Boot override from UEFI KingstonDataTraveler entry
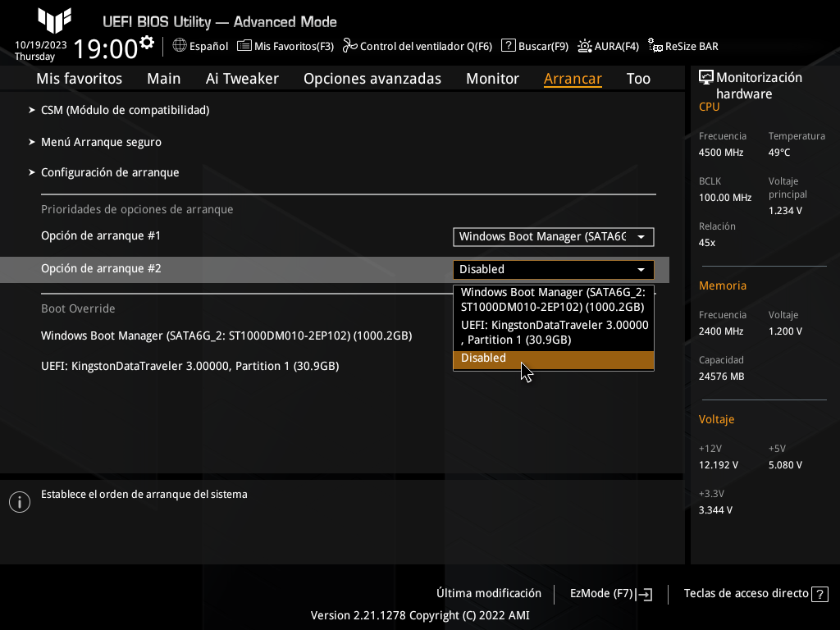840x630 pixels. click(x=189, y=366)
